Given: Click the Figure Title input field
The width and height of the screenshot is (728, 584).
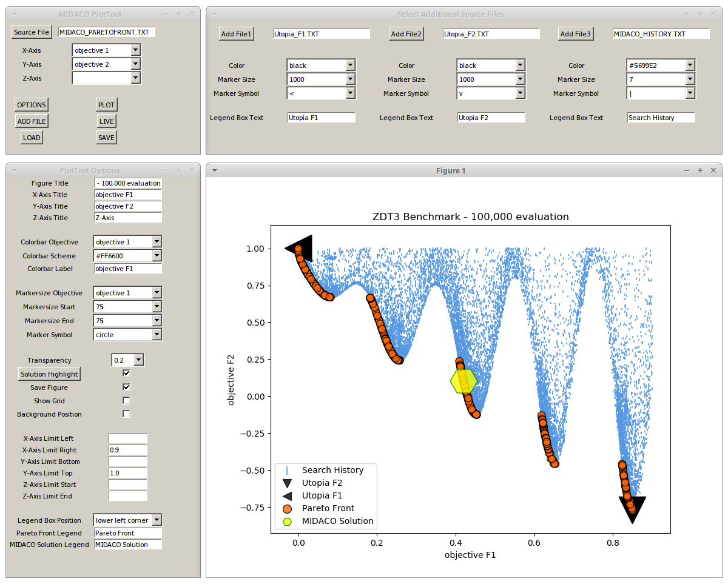Looking at the screenshot, I should click(x=128, y=183).
